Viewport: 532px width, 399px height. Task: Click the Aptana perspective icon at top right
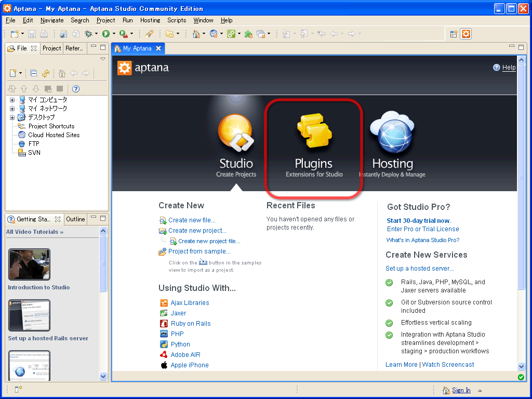[x=466, y=34]
